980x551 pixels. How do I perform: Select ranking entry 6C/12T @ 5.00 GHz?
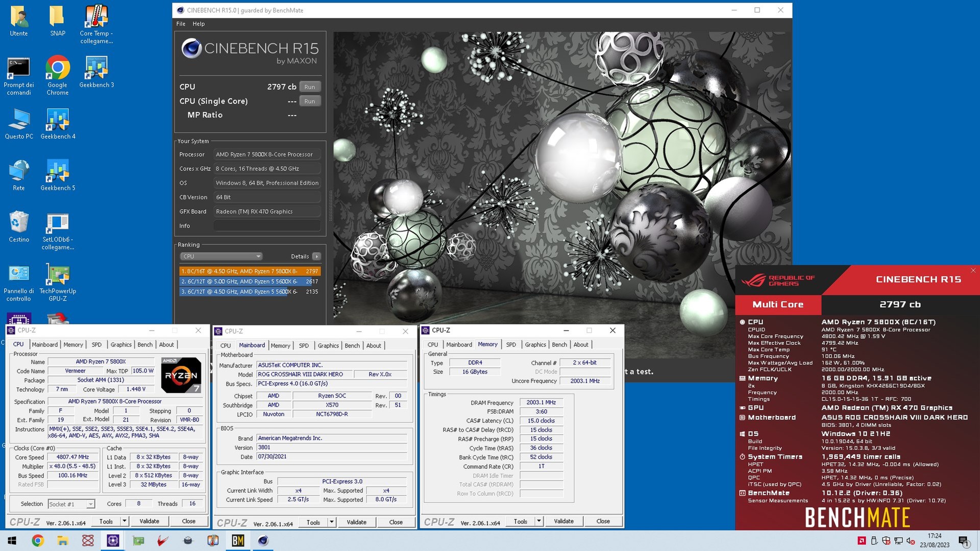(250, 281)
